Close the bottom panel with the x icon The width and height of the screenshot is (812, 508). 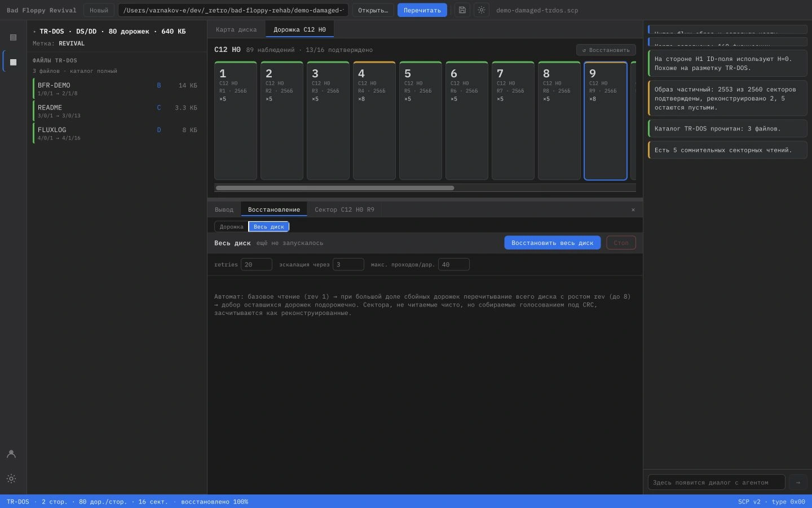point(633,209)
